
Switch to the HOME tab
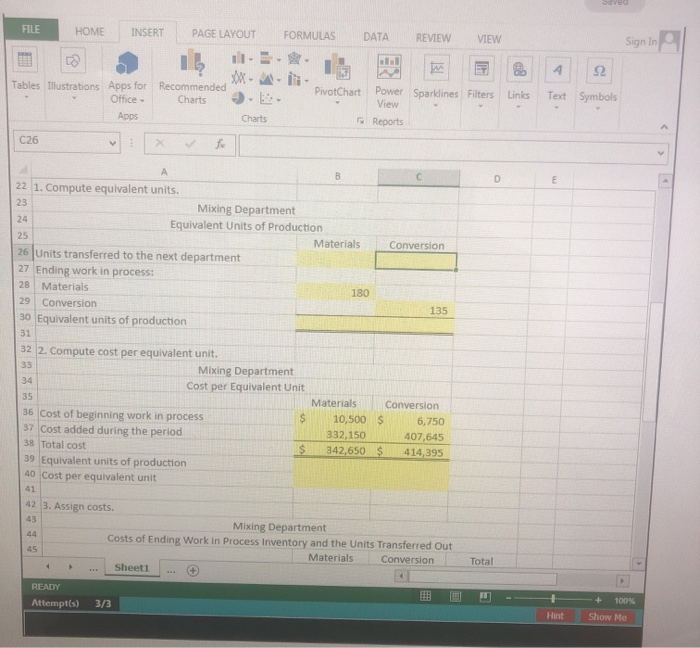click(x=89, y=31)
